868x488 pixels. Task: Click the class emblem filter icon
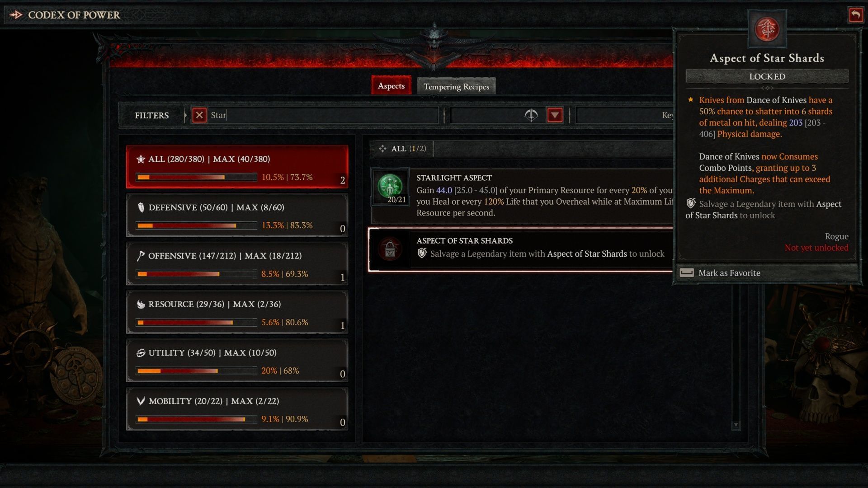click(x=531, y=115)
